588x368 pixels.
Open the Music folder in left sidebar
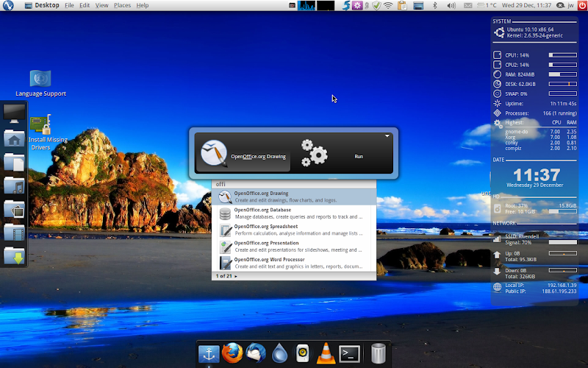point(14,185)
